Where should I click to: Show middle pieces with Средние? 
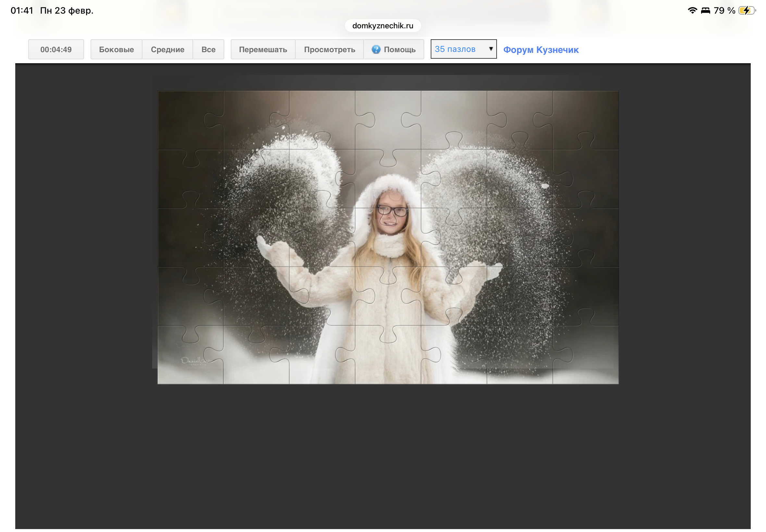167,49
